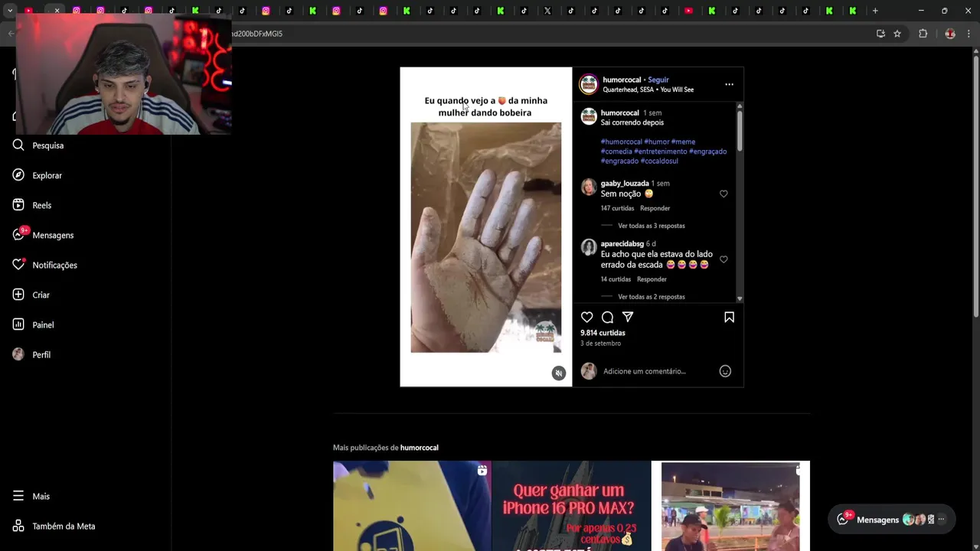Open the emoji picker in the comment box

tap(725, 371)
